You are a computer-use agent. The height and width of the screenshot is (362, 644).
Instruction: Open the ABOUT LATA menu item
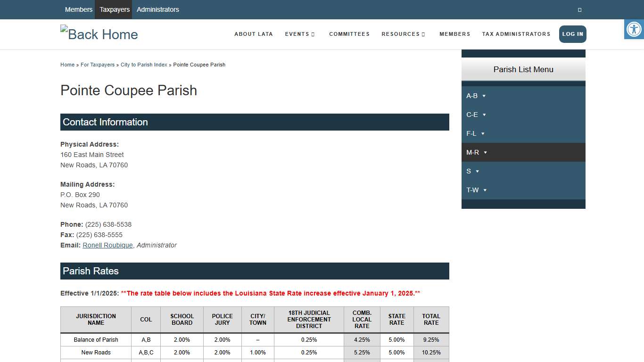pos(254,34)
